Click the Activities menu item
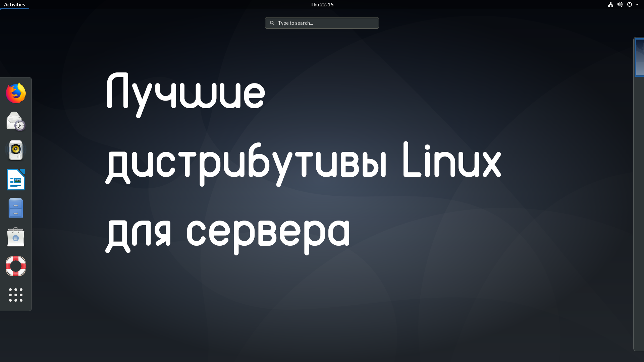 click(14, 4)
